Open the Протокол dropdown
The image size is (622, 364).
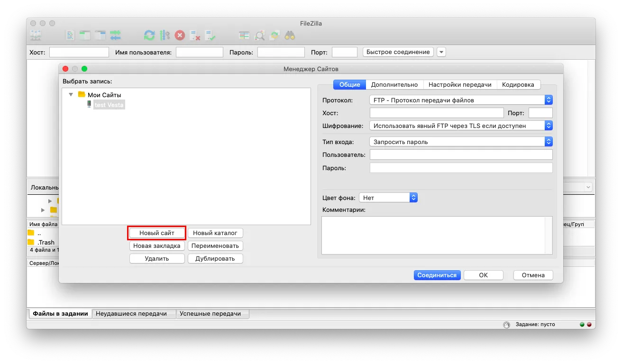(461, 100)
